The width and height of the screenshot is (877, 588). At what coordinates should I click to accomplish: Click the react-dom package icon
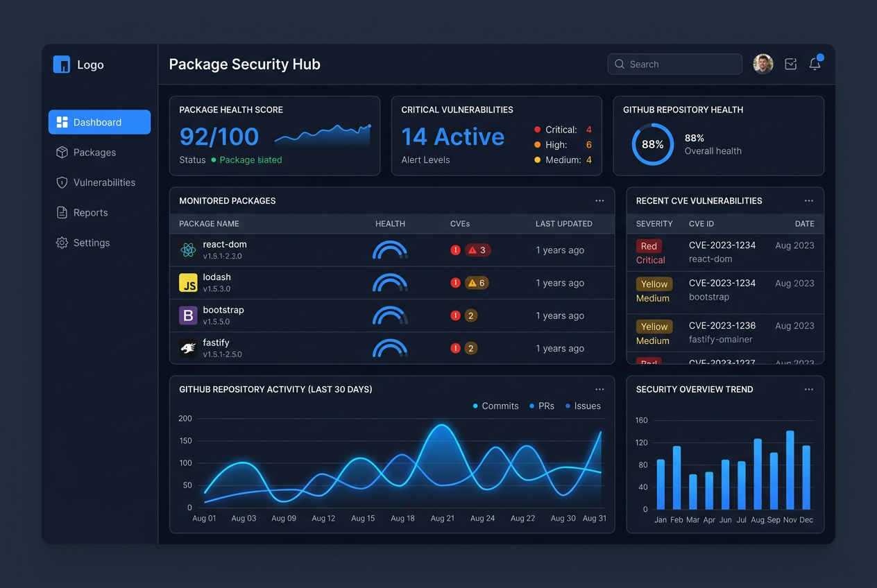pyautogui.click(x=188, y=250)
